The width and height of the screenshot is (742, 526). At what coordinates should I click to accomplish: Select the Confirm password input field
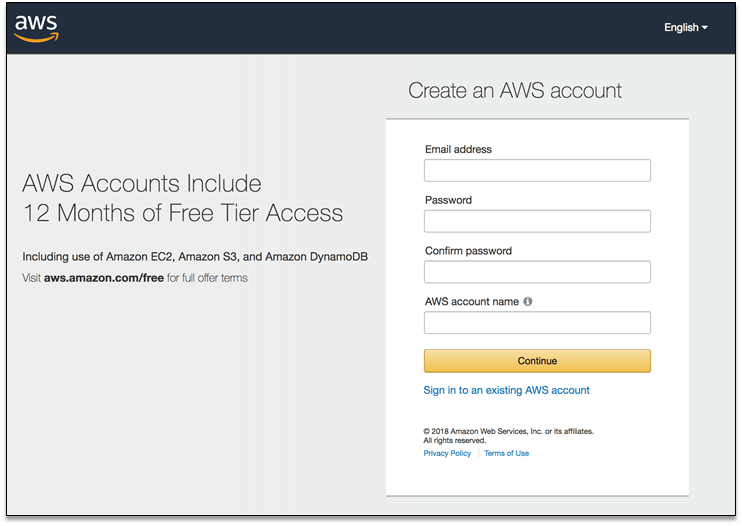click(x=537, y=272)
